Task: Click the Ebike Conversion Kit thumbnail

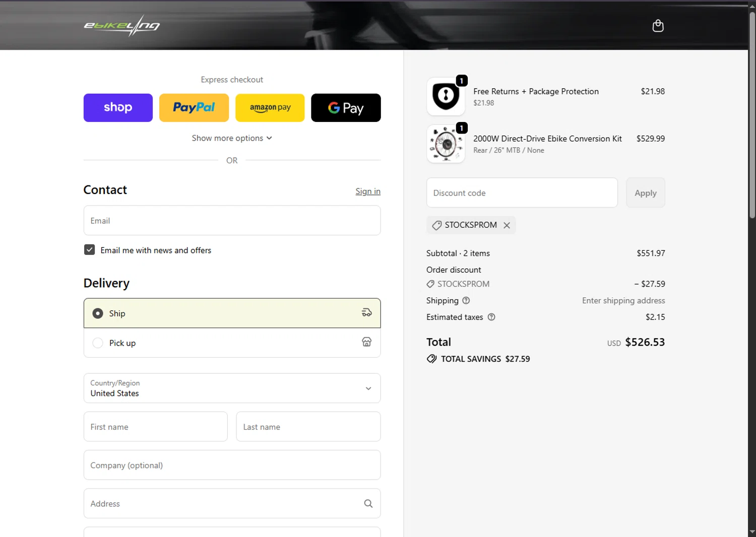Action: pos(446,144)
